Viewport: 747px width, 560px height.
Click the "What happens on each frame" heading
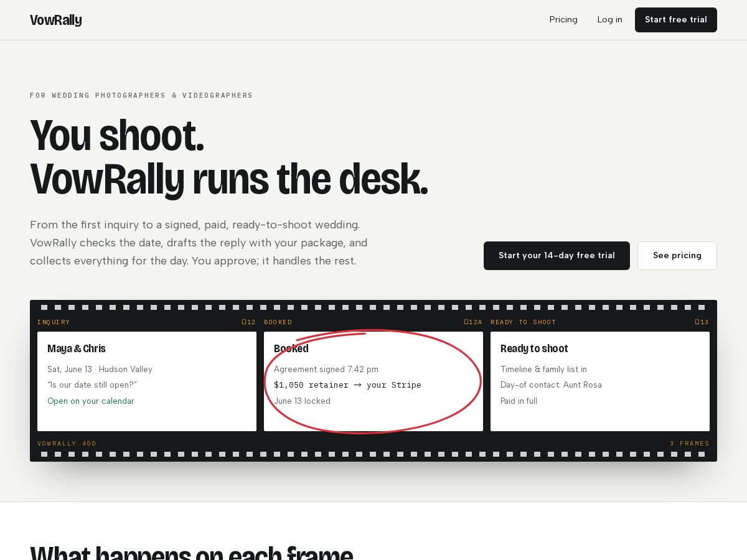[x=191, y=553]
